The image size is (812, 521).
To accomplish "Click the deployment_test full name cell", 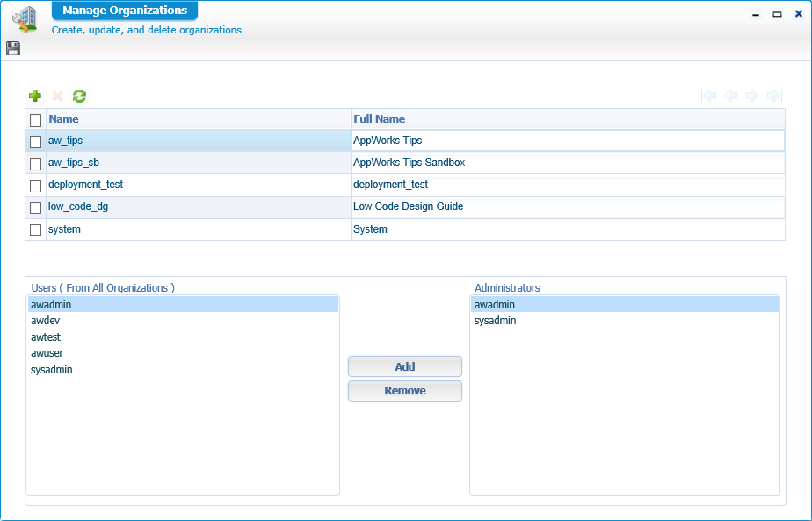I will pyautogui.click(x=568, y=185).
